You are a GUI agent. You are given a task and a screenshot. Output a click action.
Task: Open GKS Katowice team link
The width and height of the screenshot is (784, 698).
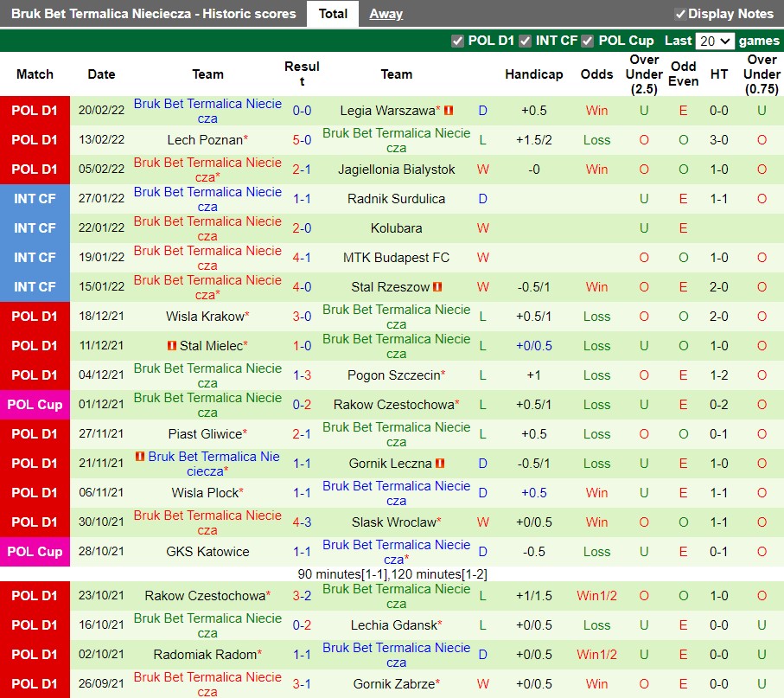(x=207, y=552)
